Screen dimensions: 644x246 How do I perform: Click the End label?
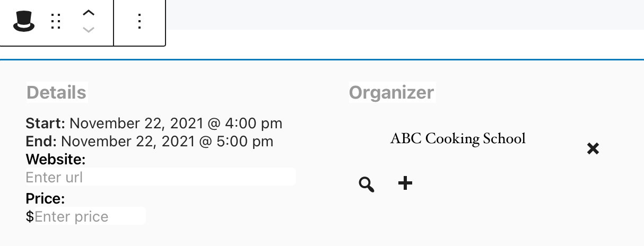(x=41, y=141)
